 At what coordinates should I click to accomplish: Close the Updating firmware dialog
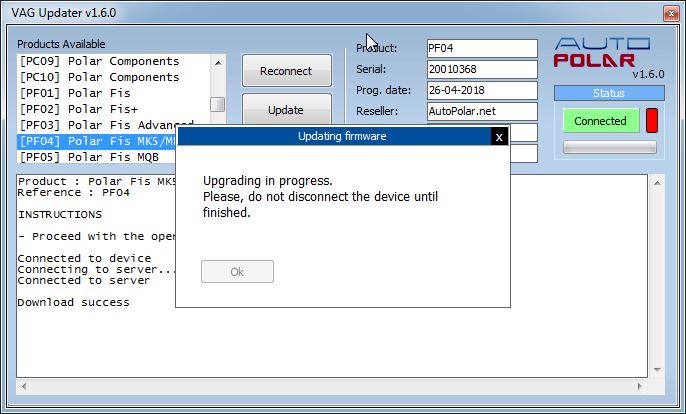pyautogui.click(x=499, y=137)
